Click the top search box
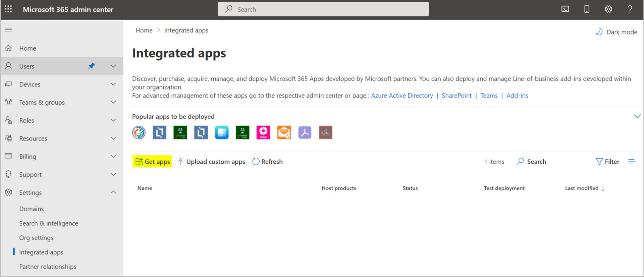Viewport: 644px width, 277px height. tap(323, 9)
